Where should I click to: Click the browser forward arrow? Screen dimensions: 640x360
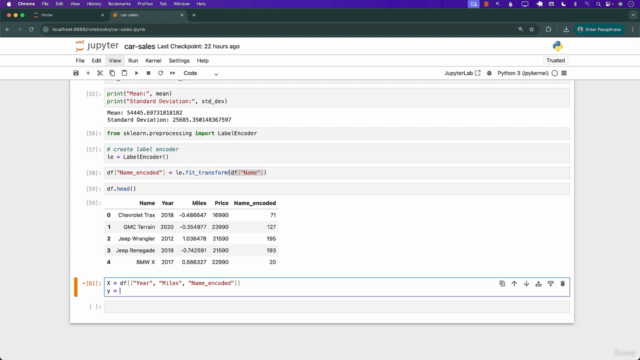(19, 29)
